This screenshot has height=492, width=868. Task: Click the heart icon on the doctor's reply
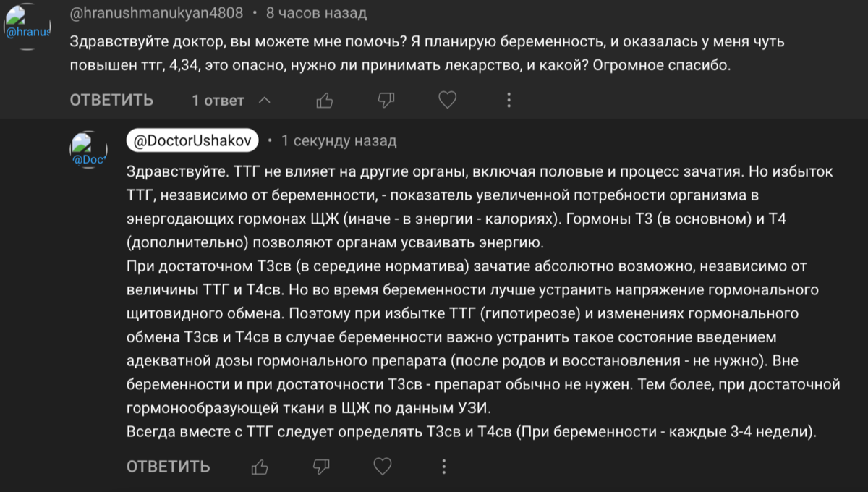[x=382, y=467]
